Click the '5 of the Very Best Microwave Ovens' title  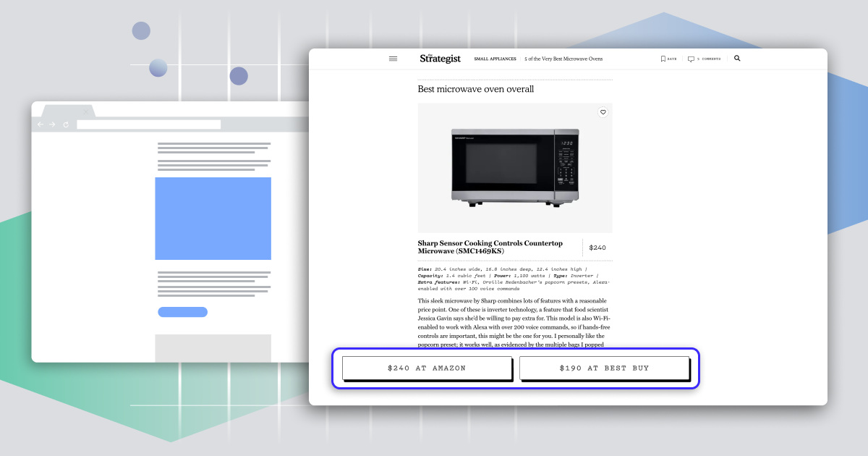563,59
